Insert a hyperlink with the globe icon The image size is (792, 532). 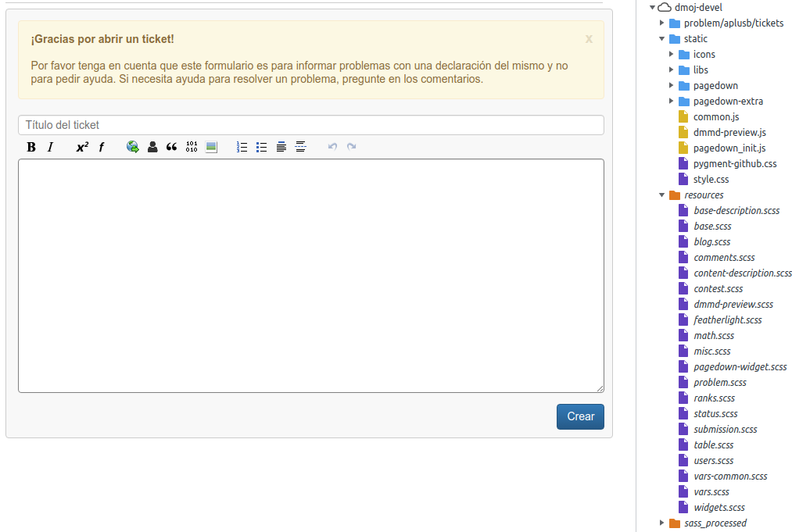coord(132,147)
